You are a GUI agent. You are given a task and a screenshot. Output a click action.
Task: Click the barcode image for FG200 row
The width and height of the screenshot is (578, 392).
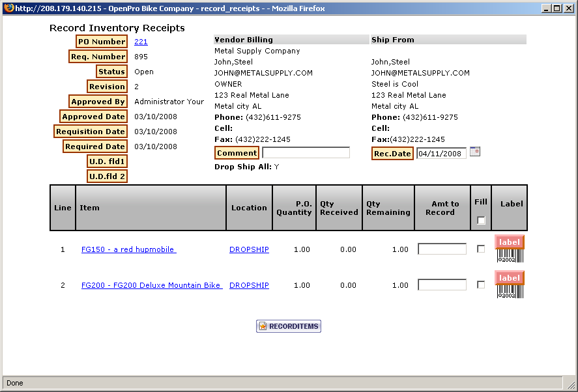pyautogui.click(x=510, y=292)
